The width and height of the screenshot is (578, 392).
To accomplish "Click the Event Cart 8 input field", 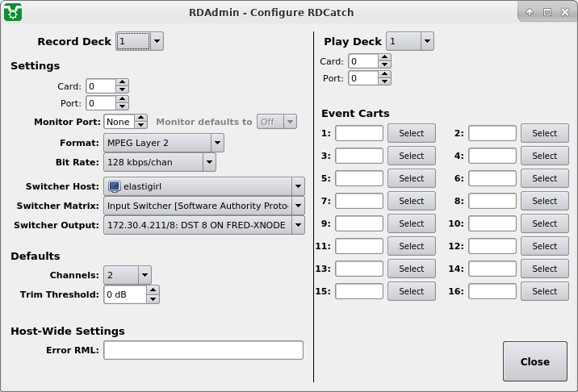I will coord(492,201).
